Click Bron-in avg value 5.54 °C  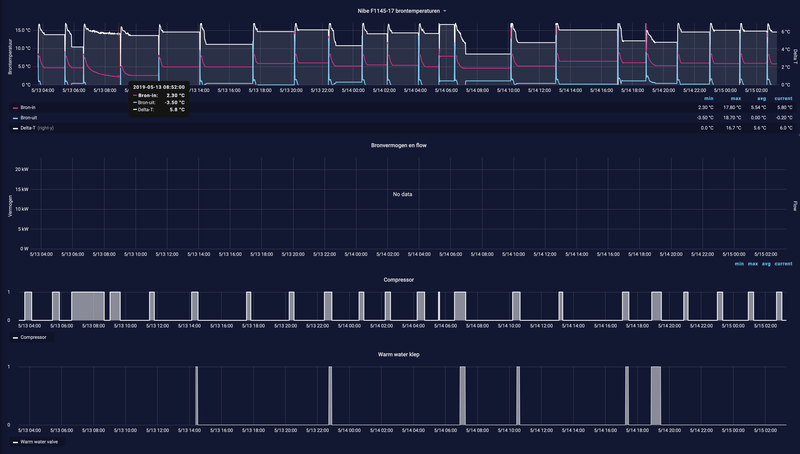coord(759,108)
